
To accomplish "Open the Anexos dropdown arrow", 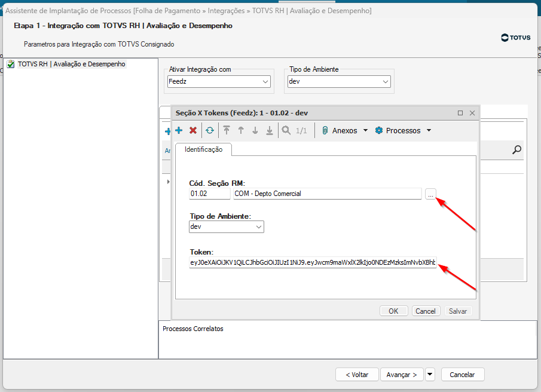I will point(365,130).
